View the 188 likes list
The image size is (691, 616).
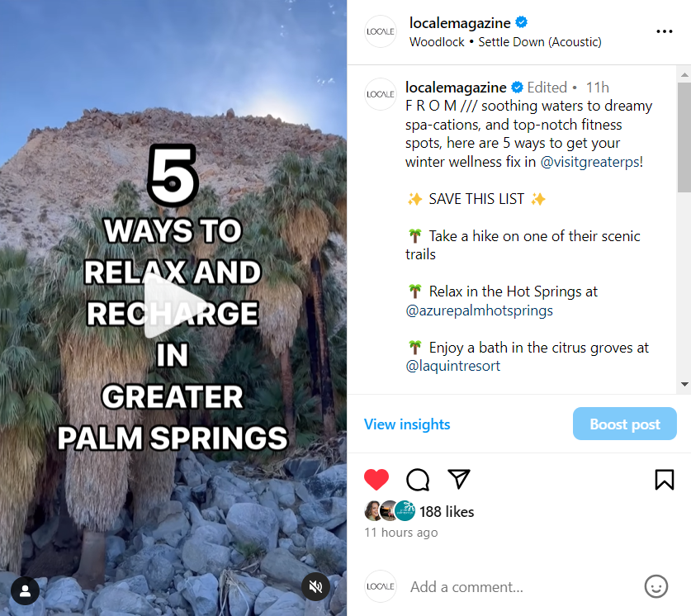[447, 512]
